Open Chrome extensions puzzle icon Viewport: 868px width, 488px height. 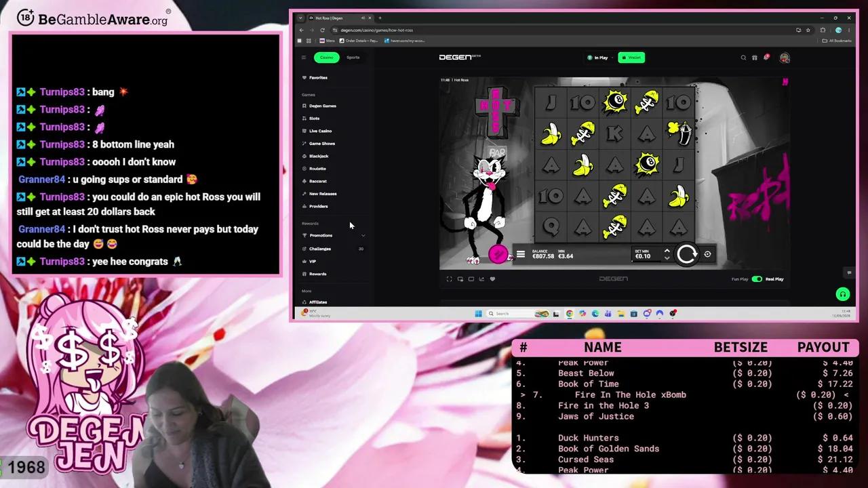point(823,30)
